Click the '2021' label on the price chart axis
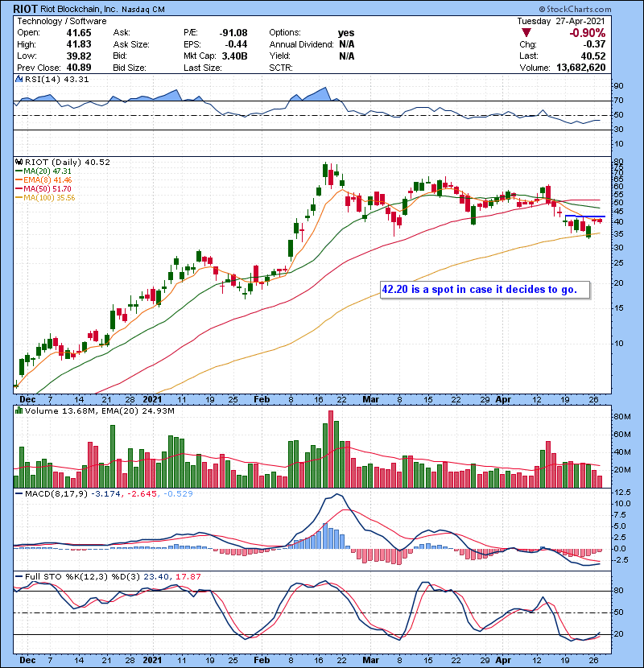644x668 pixels. 152,400
